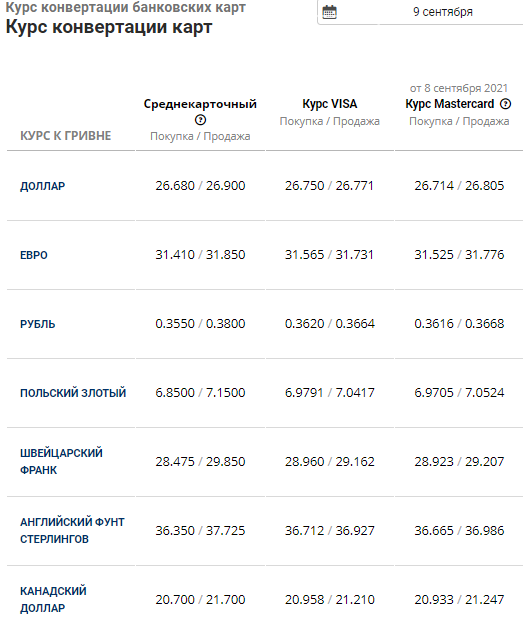523x625 pixels.
Task: Click the Курс Mastercard column header
Action: pos(450,104)
